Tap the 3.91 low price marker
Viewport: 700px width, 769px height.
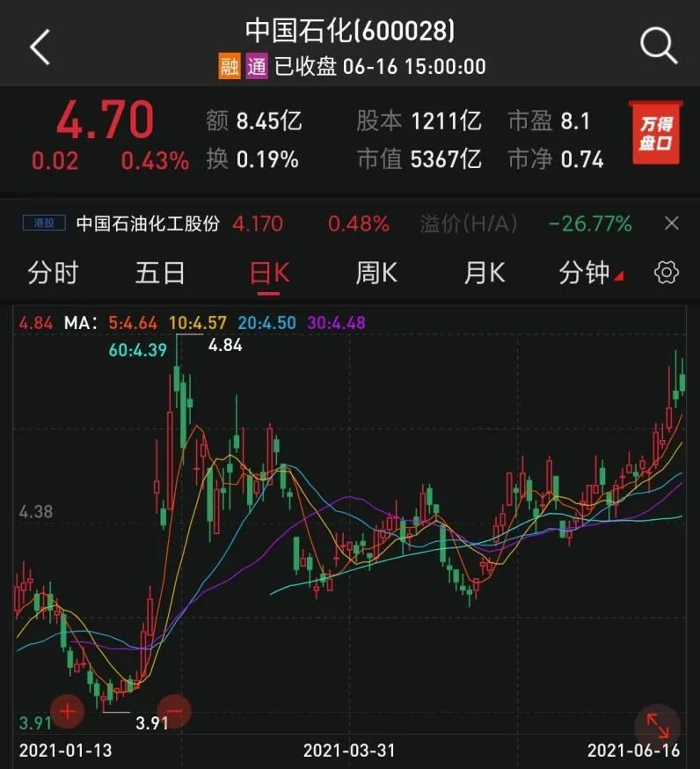(152, 723)
